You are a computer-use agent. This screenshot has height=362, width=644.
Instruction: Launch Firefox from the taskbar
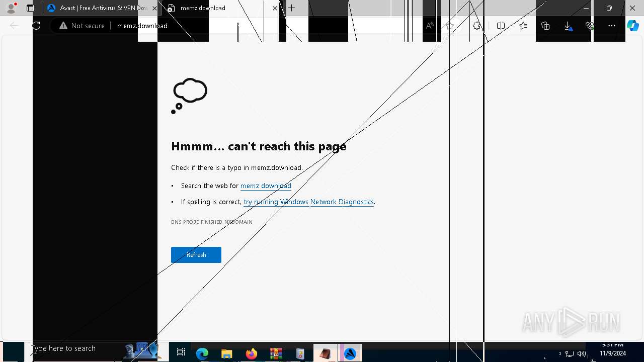[x=251, y=353]
